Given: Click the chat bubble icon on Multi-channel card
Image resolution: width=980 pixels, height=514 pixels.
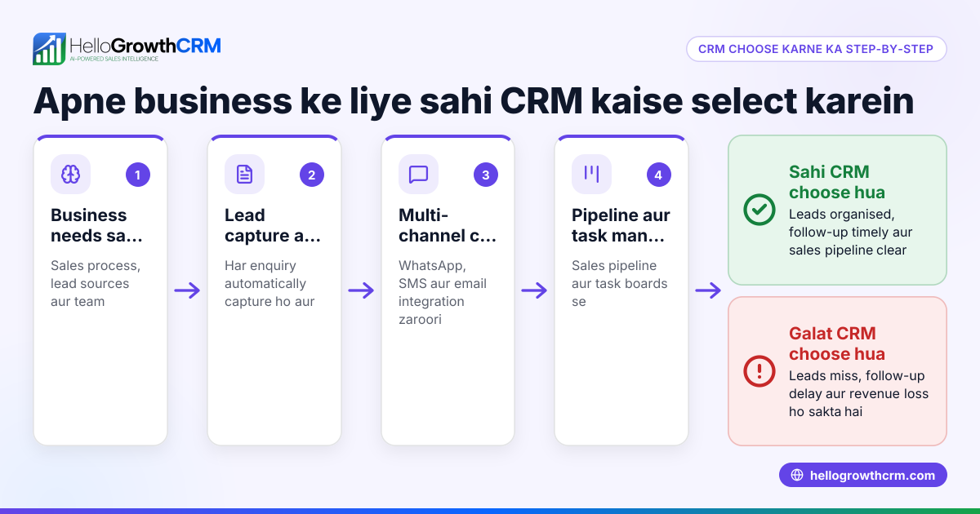Looking at the screenshot, I should 418,174.
